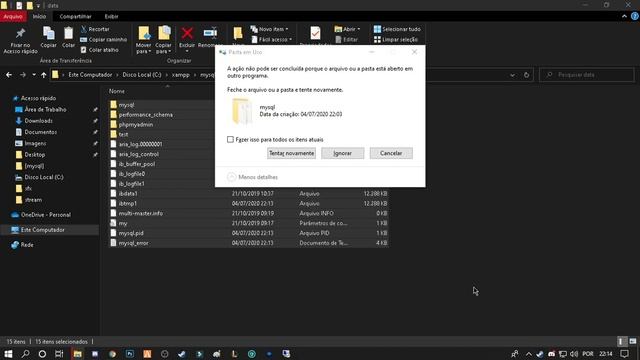The height and width of the screenshot is (360, 640).
Task: Click Editar in the ribbon
Action: pos(347,40)
